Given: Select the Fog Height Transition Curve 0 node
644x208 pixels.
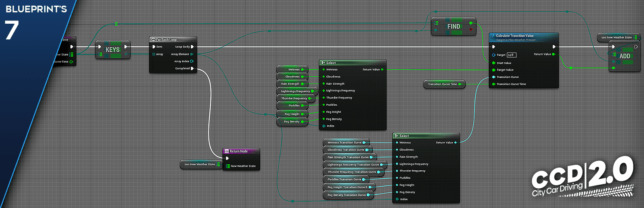Looking at the screenshot, I should pos(349,187).
